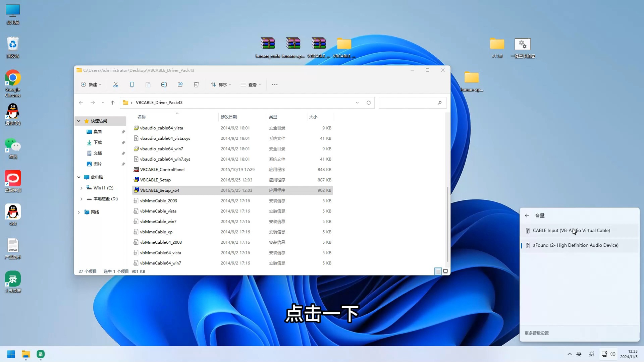The height and width of the screenshot is (362, 644).
Task: Switch to large icons view in status bar
Action: pos(445,271)
